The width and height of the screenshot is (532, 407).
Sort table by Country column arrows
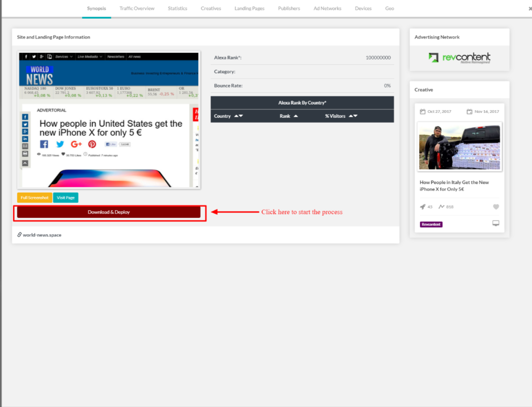click(239, 116)
